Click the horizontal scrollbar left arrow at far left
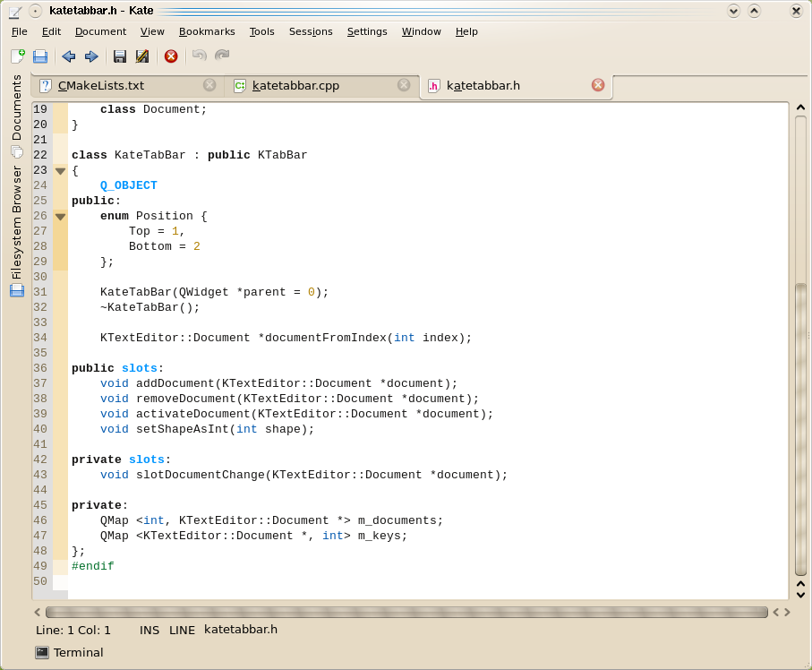812x670 pixels. tap(38, 613)
